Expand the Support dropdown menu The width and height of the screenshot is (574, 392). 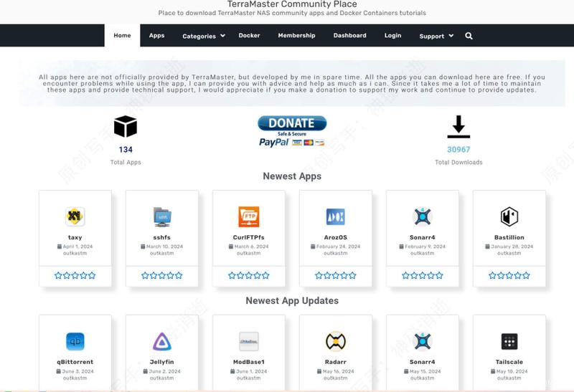[x=436, y=36]
